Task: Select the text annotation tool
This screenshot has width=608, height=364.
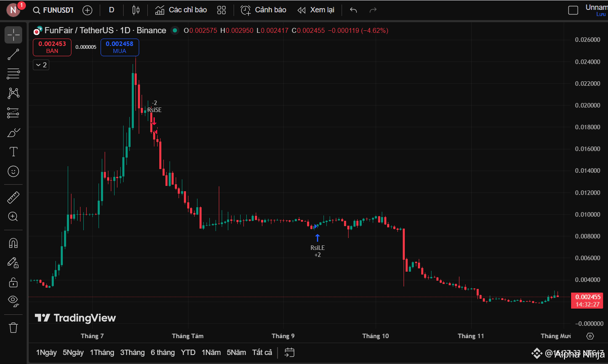Action: pos(14,152)
